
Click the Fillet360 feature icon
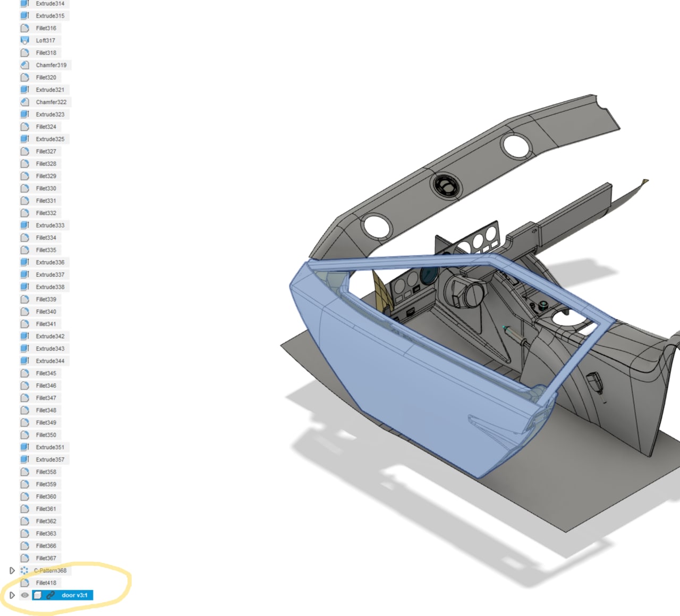(24, 497)
